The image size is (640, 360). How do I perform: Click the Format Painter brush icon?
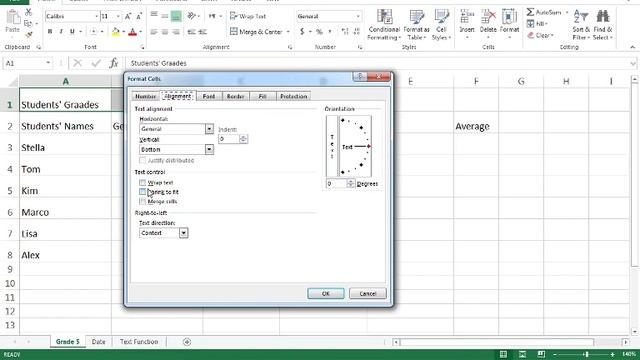point(29,36)
